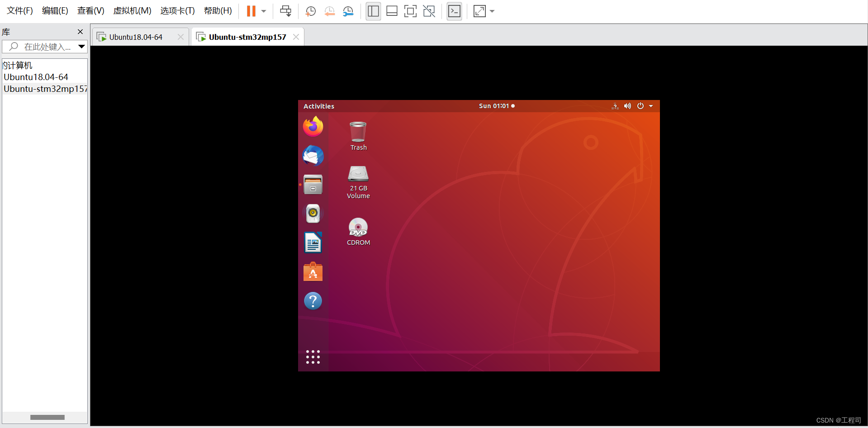
Task: Open the Help icon in the dock
Action: pos(313,300)
